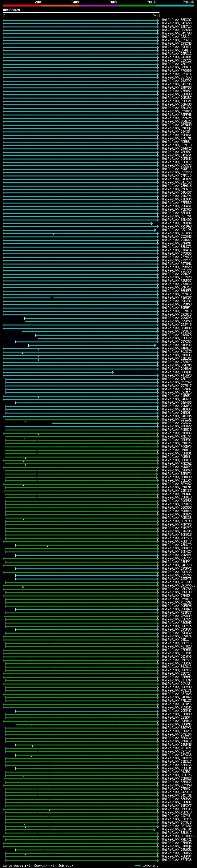Open hit UniRef100_B6DXD7
This screenshot has height=868, width=197.
[x=177, y=20]
